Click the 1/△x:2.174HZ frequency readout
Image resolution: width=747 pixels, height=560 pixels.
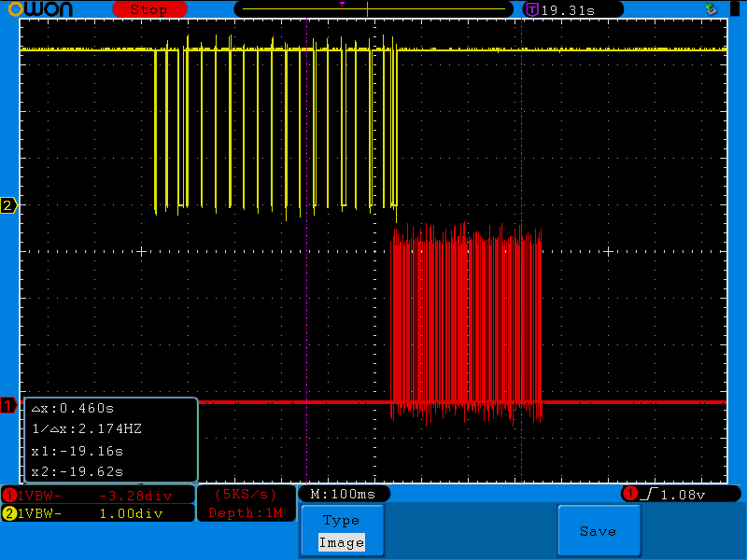87,428
